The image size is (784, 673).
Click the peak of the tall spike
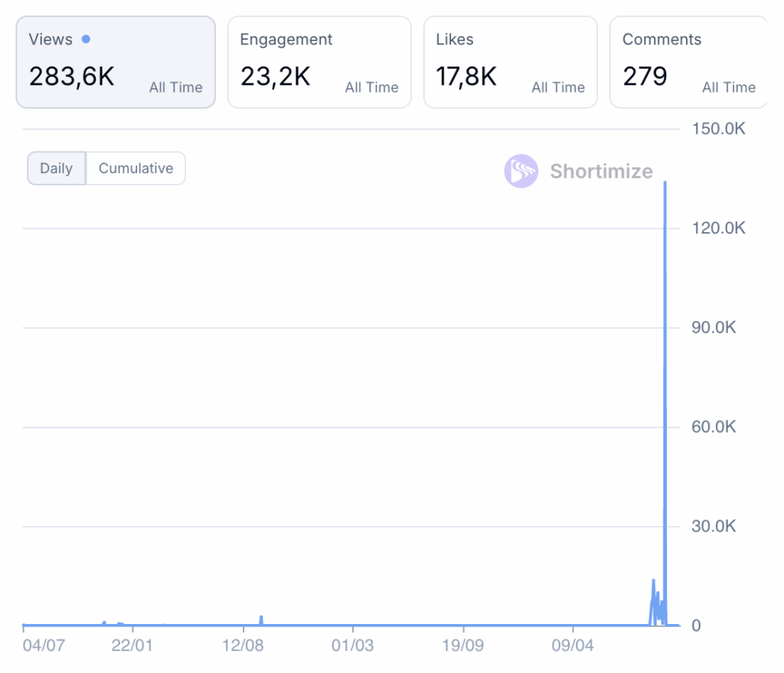[x=665, y=183]
